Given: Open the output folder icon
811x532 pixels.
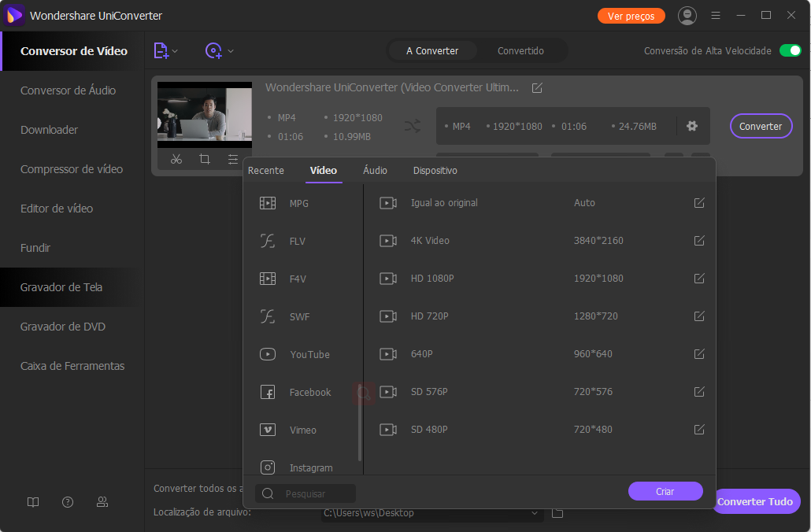Looking at the screenshot, I should (557, 513).
